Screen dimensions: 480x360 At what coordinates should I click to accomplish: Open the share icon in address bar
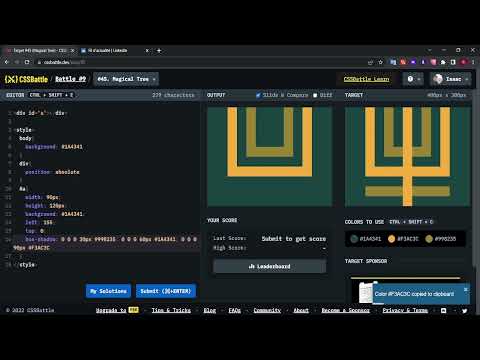[370, 62]
